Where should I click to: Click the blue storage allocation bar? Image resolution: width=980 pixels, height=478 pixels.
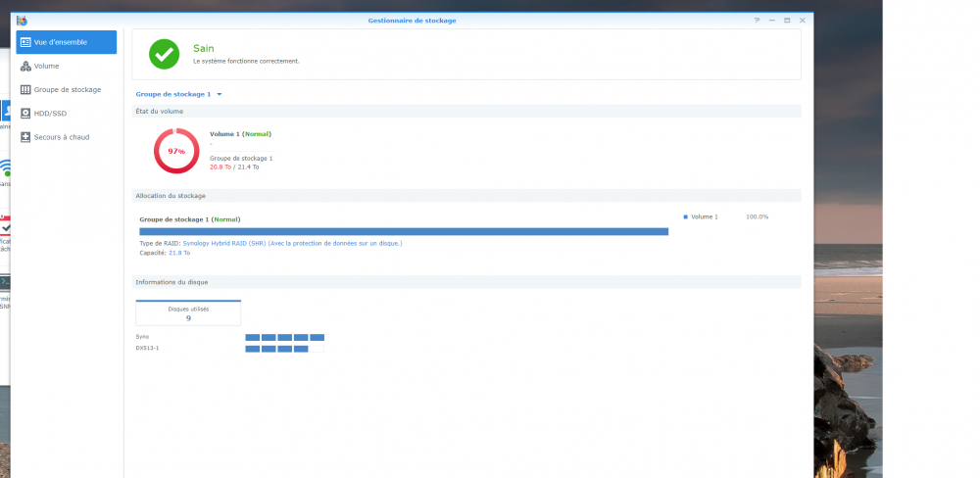404,232
